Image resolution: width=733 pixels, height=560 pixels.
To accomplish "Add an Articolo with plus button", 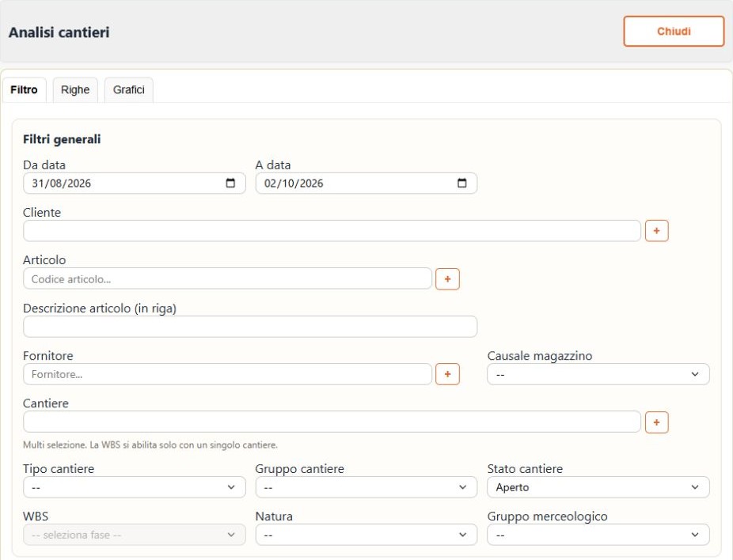I will 447,279.
